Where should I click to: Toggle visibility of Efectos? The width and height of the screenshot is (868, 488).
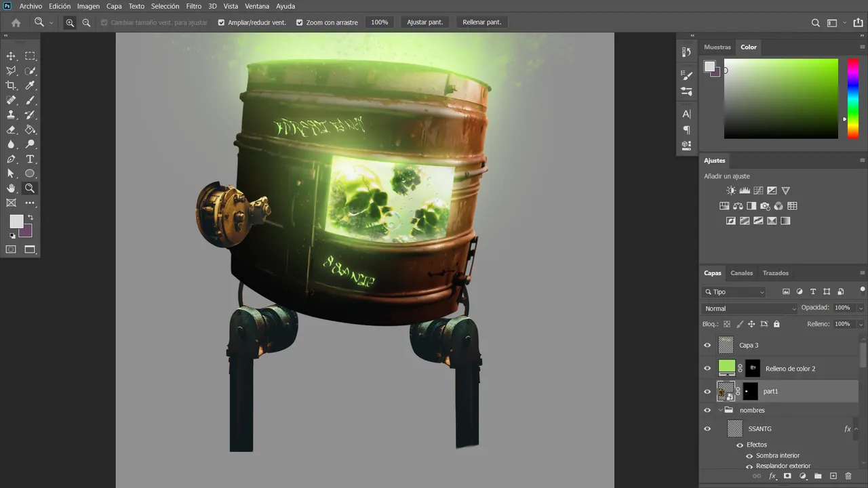pyautogui.click(x=740, y=445)
